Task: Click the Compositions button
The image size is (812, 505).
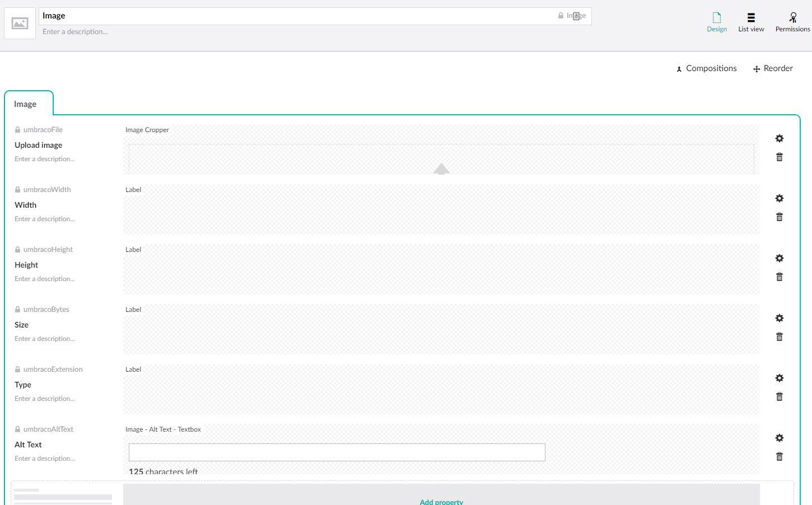Action: tap(706, 68)
